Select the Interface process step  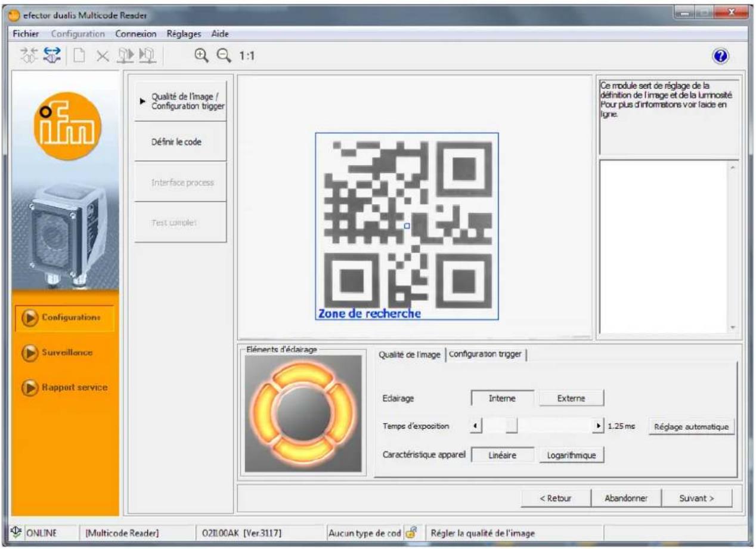(x=181, y=182)
